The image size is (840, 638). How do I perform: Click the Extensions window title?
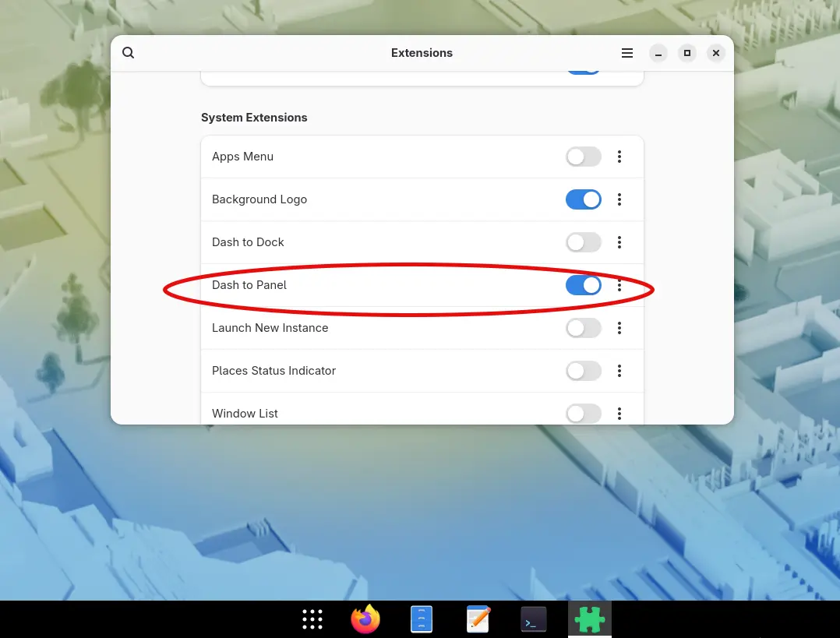coord(422,53)
